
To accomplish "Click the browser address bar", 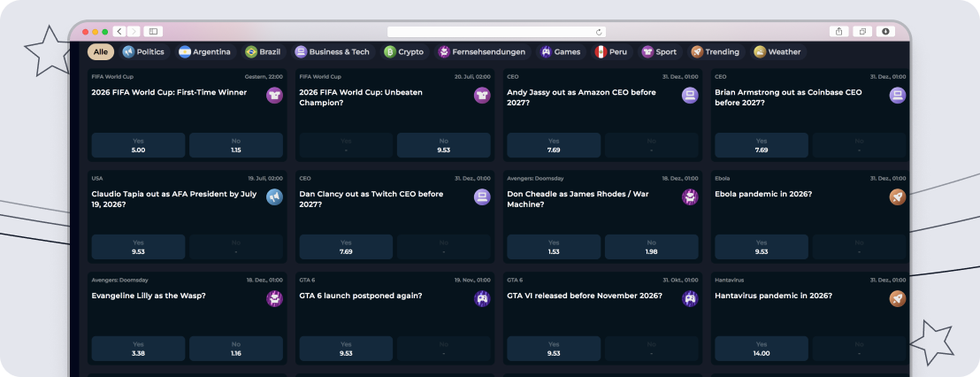I will point(496,32).
